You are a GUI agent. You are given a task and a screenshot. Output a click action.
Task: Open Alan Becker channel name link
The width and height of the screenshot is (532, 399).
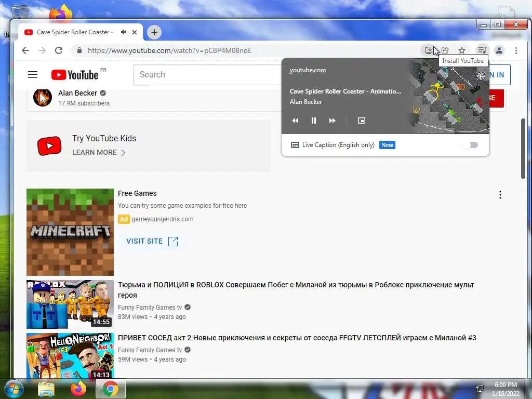(x=77, y=93)
